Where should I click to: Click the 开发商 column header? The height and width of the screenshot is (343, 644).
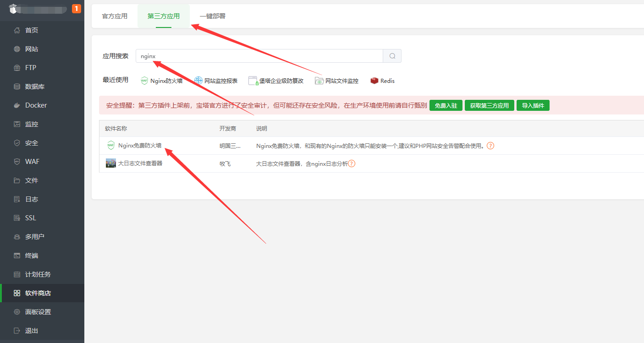point(228,129)
